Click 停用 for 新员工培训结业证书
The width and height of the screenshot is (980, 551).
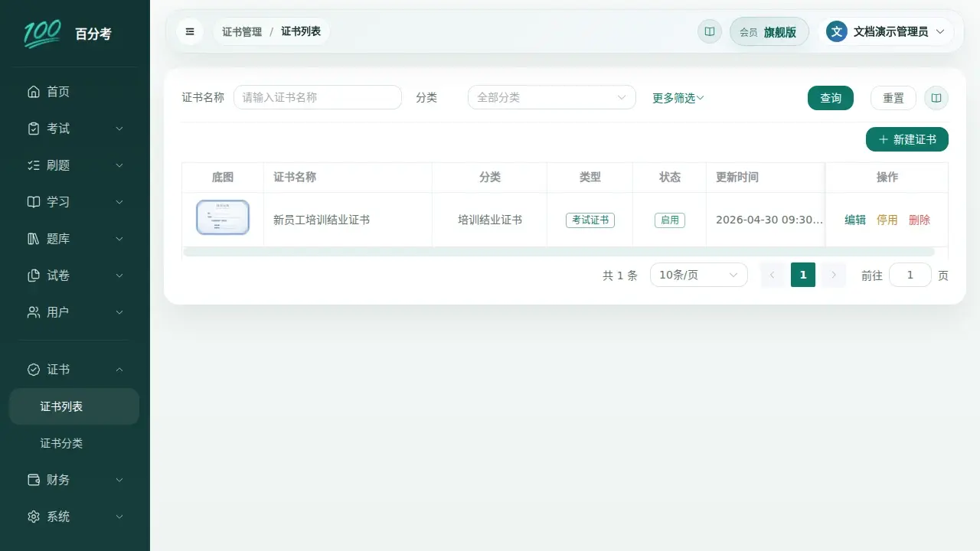[887, 220]
